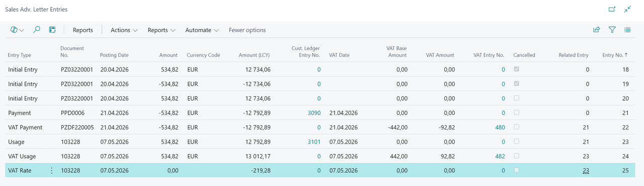The image size is (644, 186).
Task: Expand the Actions dropdown menu
Action: [124, 30]
